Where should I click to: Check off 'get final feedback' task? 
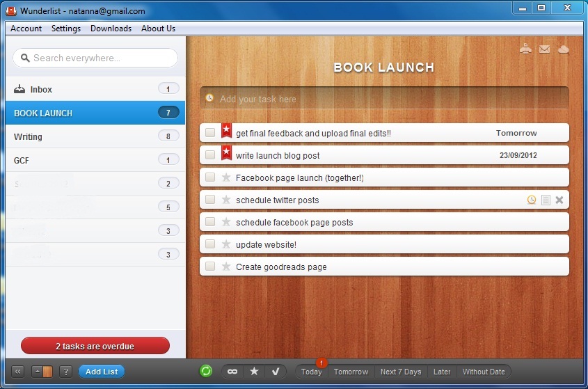[210, 132]
